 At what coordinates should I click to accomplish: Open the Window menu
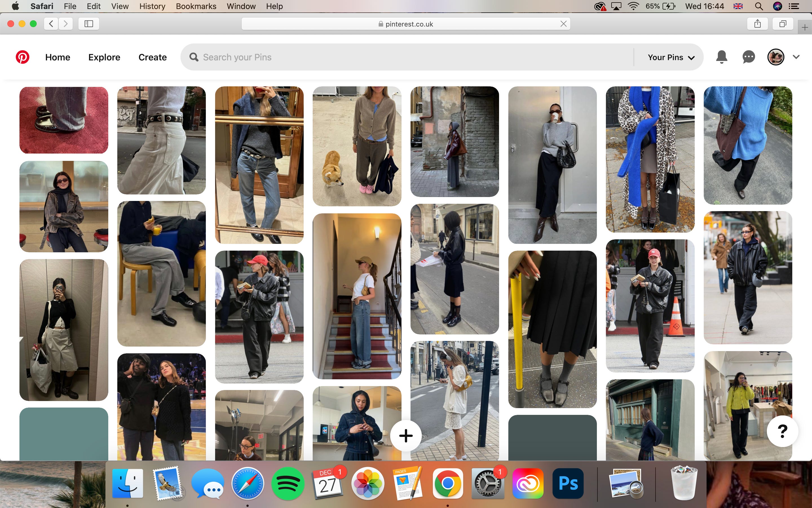(241, 6)
